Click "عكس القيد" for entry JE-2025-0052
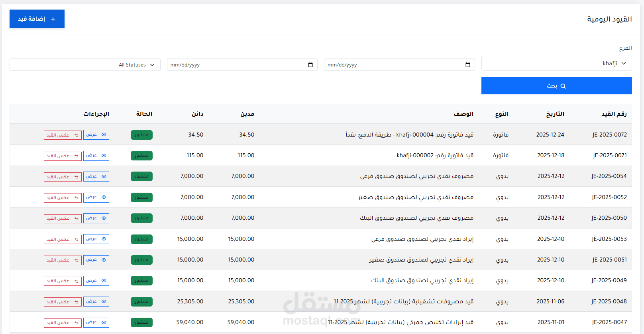 pyautogui.click(x=63, y=198)
